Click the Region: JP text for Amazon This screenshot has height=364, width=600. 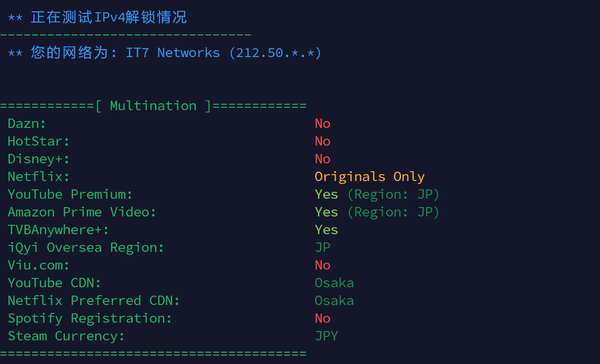[x=393, y=212]
